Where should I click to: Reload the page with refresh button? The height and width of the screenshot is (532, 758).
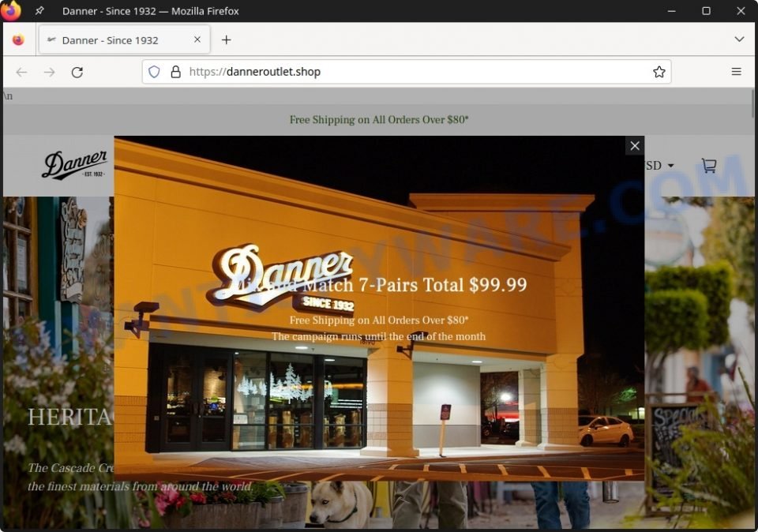(x=77, y=72)
